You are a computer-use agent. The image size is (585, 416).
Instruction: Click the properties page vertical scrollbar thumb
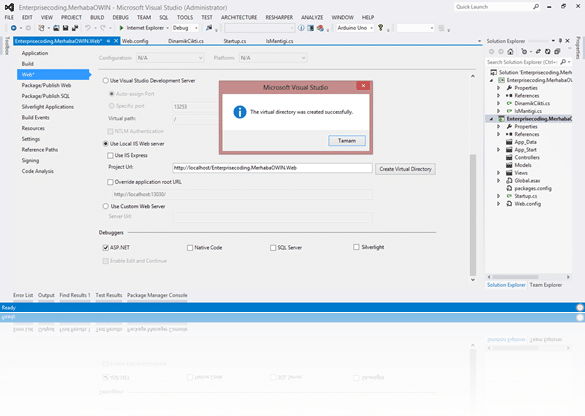tap(473, 215)
